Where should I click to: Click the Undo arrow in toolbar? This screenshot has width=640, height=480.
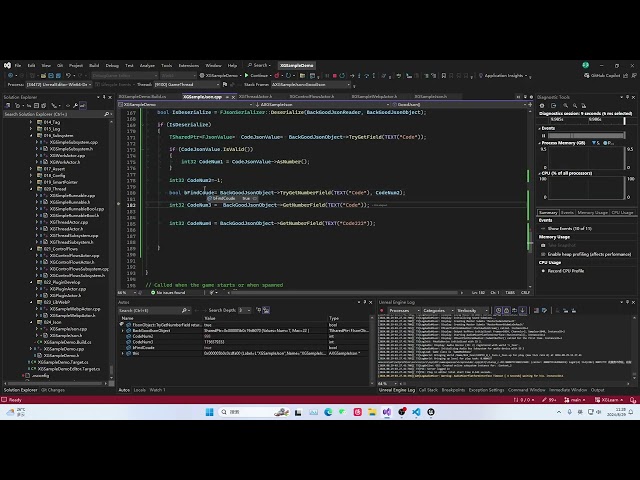68,76
